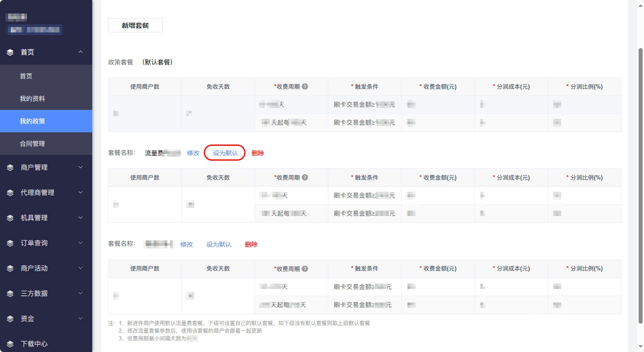Image resolution: width=644 pixels, height=352 pixels.
Task: Click the layers icon beside 资金
Action: click(10, 319)
